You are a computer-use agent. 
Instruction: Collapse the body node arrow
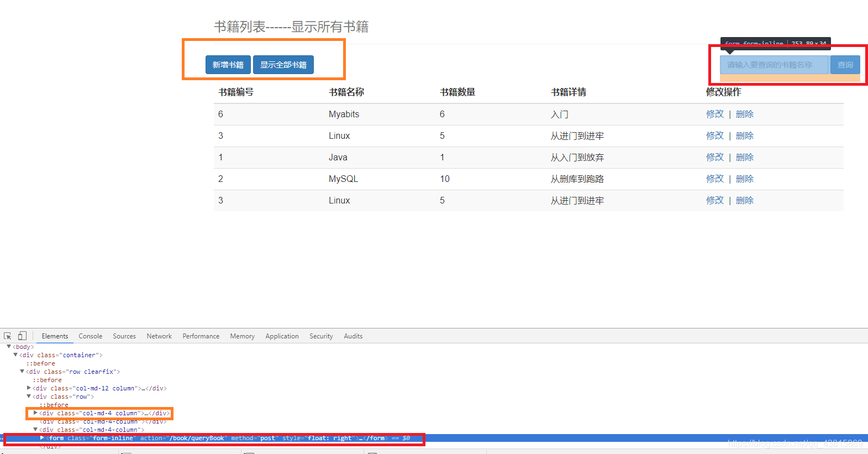click(9, 347)
